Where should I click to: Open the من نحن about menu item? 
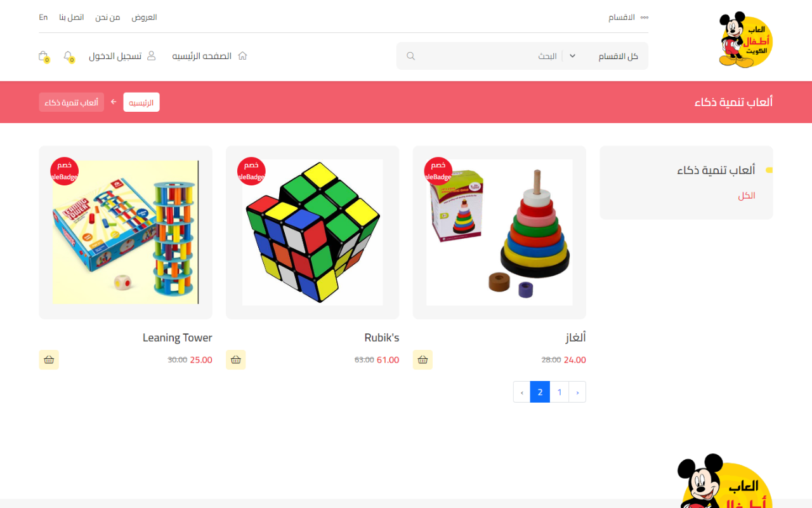[108, 17]
